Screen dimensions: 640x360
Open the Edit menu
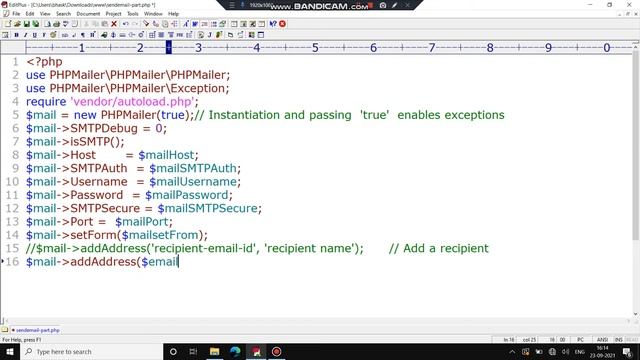(x=30, y=14)
